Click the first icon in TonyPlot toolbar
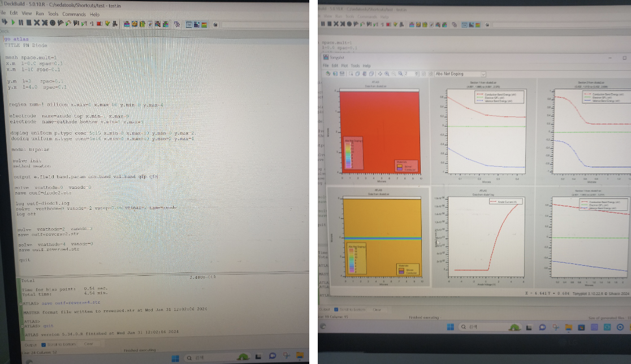This screenshot has height=364, width=631. point(329,74)
